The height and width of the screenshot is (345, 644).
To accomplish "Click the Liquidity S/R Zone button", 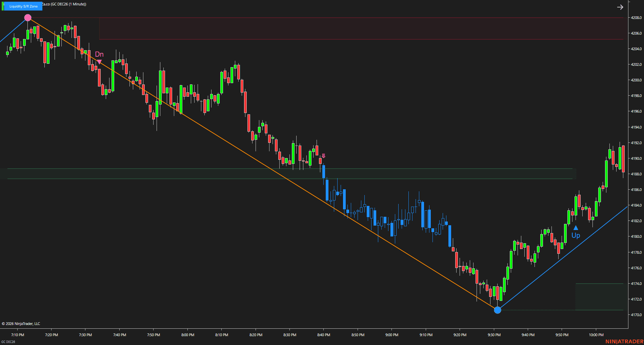I will 23,6.
